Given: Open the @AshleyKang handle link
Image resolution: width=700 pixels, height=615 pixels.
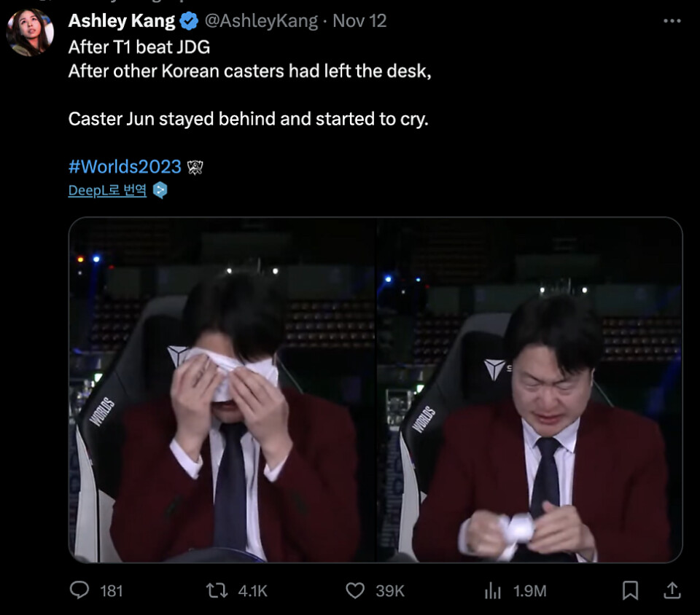Looking at the screenshot, I should click(261, 22).
